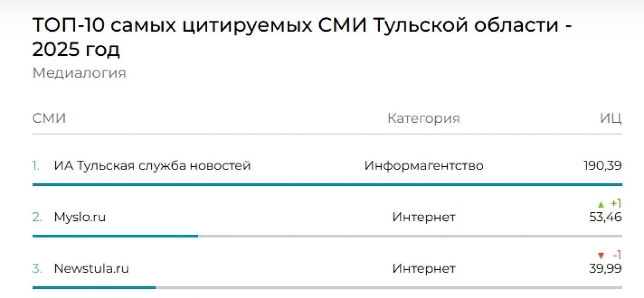This screenshot has width=644, height=298.
Task: Sort by the Категория column header
Action: coord(423,118)
